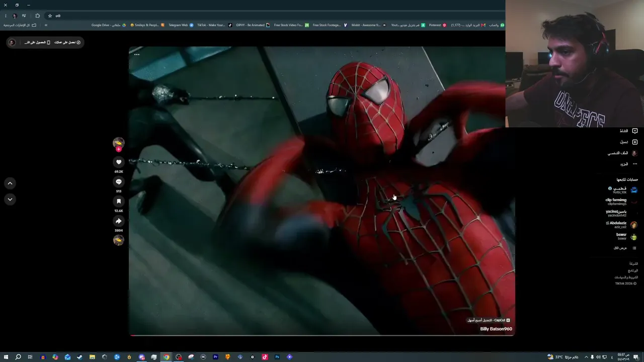Open Premiere Pro from the taskbar
The image size is (644, 362).
tap(215, 357)
